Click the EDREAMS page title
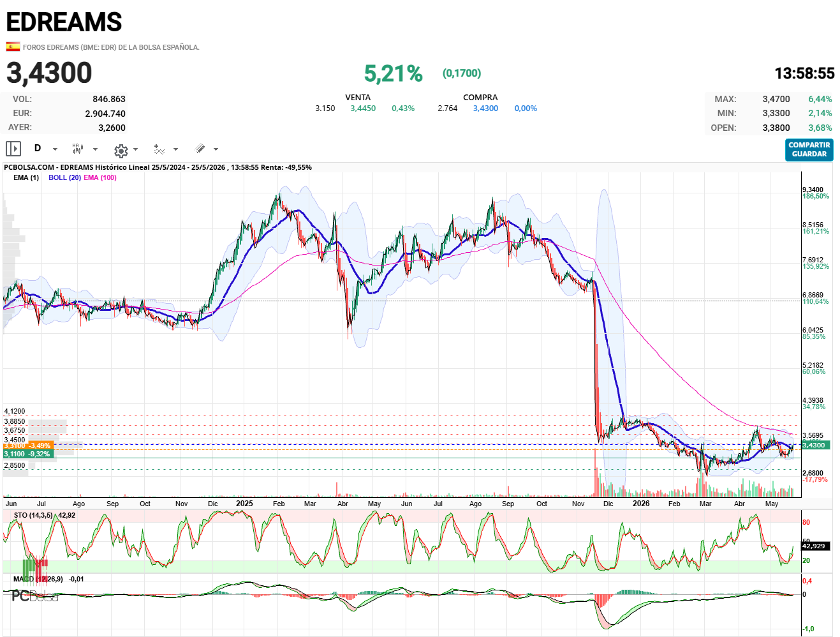Viewport: 840px width, 637px height. [64, 22]
